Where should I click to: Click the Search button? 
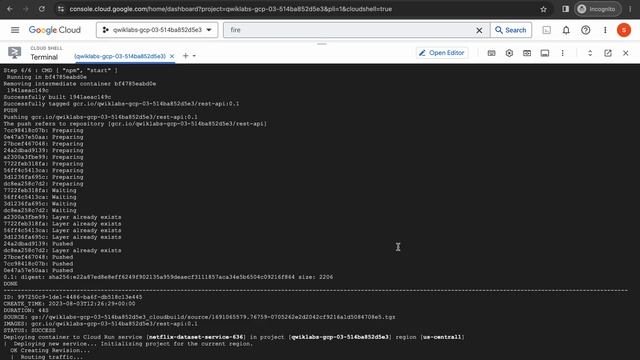511,30
